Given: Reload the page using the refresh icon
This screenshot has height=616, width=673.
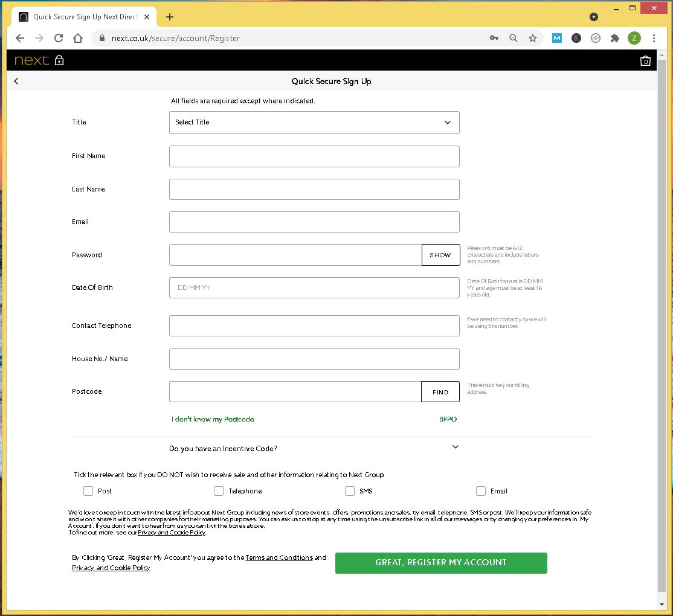Looking at the screenshot, I should pyautogui.click(x=58, y=37).
